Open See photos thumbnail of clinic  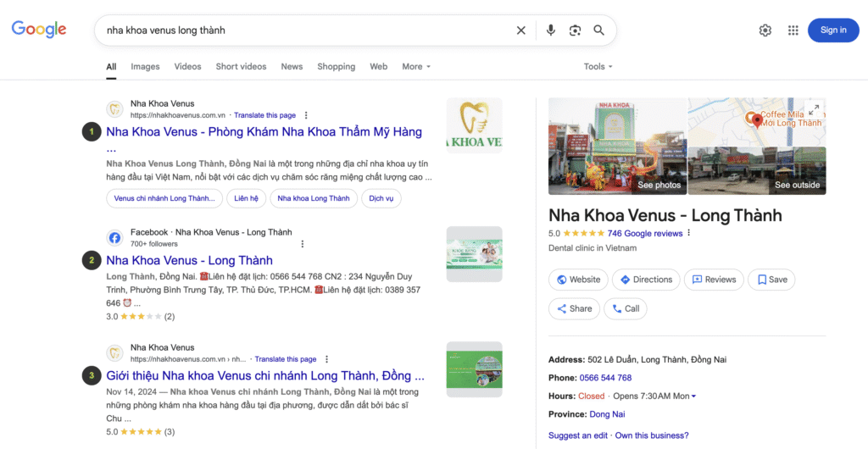(617, 147)
